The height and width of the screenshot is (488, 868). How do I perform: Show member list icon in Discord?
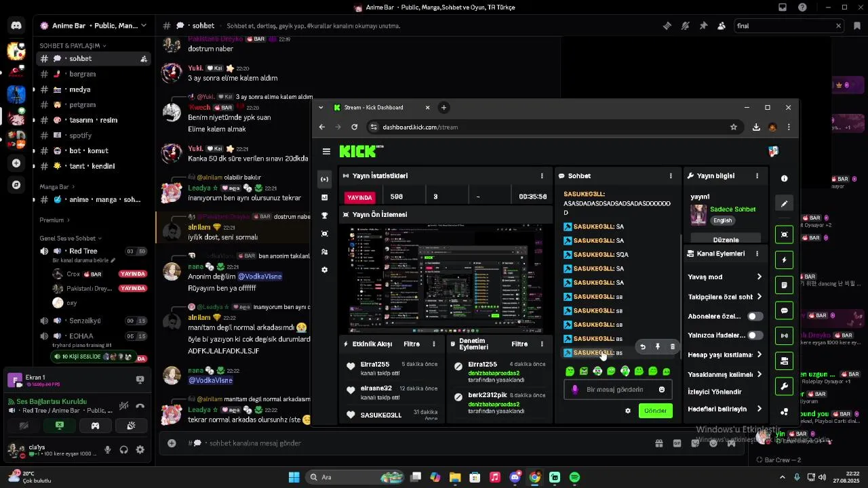[x=722, y=26]
